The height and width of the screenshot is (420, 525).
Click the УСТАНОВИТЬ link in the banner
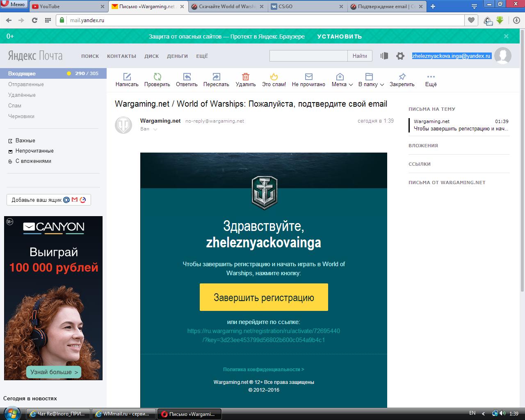(x=340, y=37)
